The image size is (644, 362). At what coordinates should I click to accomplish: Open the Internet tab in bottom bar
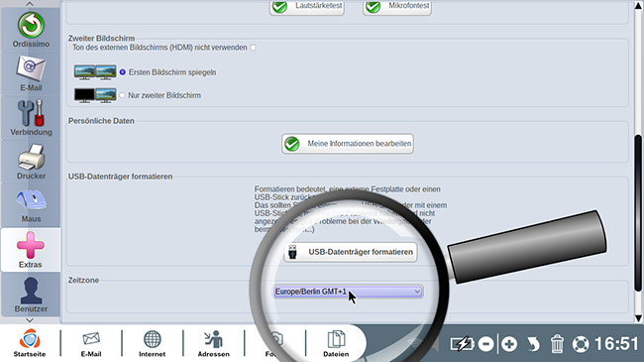pyautogui.click(x=152, y=343)
